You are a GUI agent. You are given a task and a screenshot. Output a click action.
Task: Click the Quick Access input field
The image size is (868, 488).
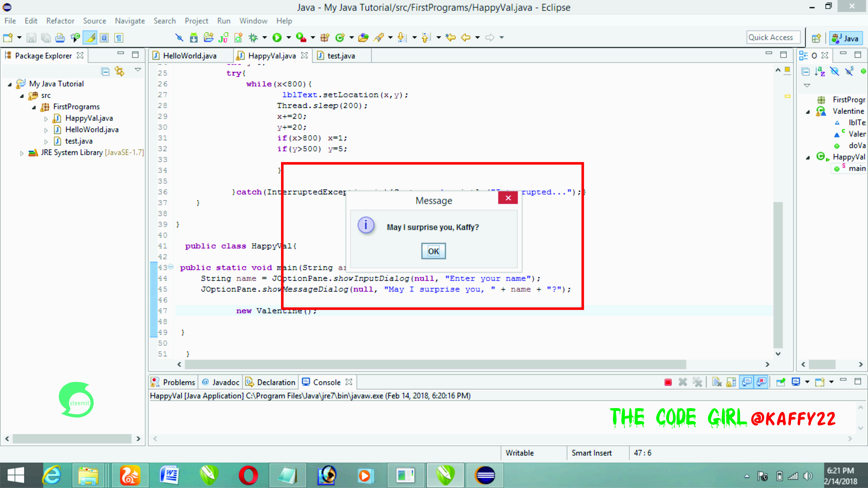[774, 37]
